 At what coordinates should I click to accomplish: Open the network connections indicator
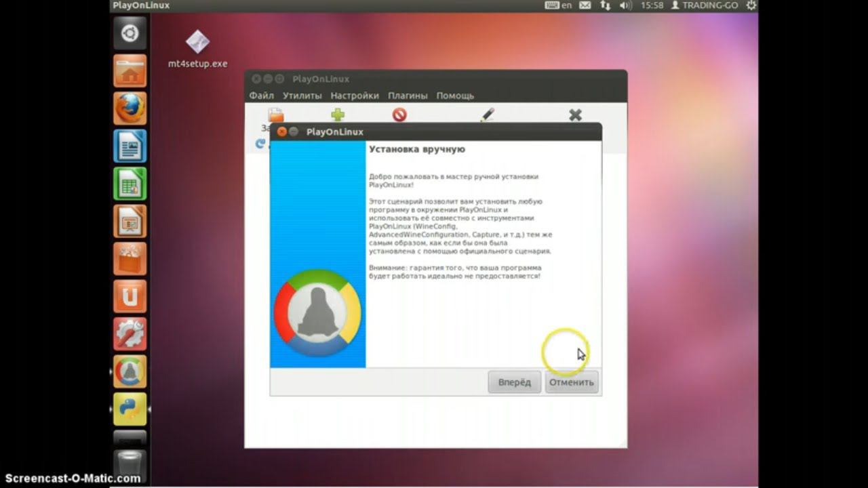tap(605, 5)
